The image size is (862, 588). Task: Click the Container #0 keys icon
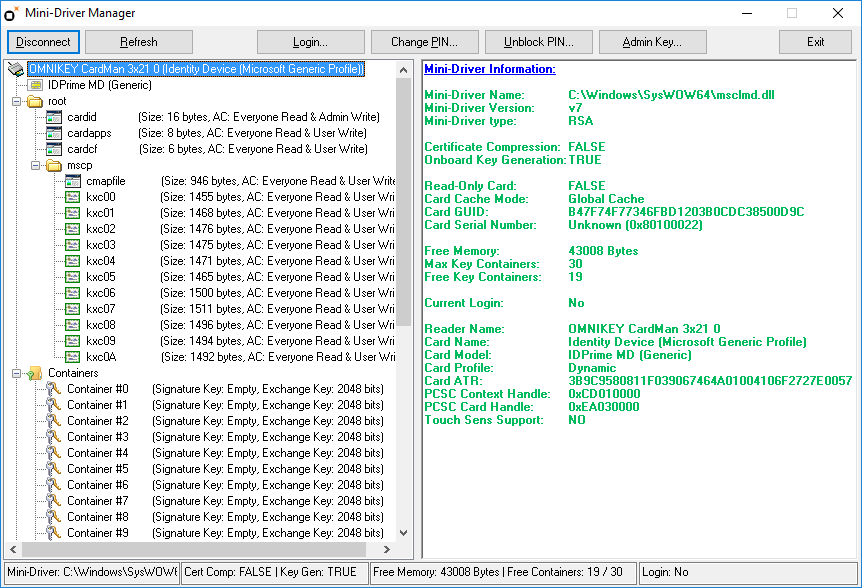(x=54, y=389)
